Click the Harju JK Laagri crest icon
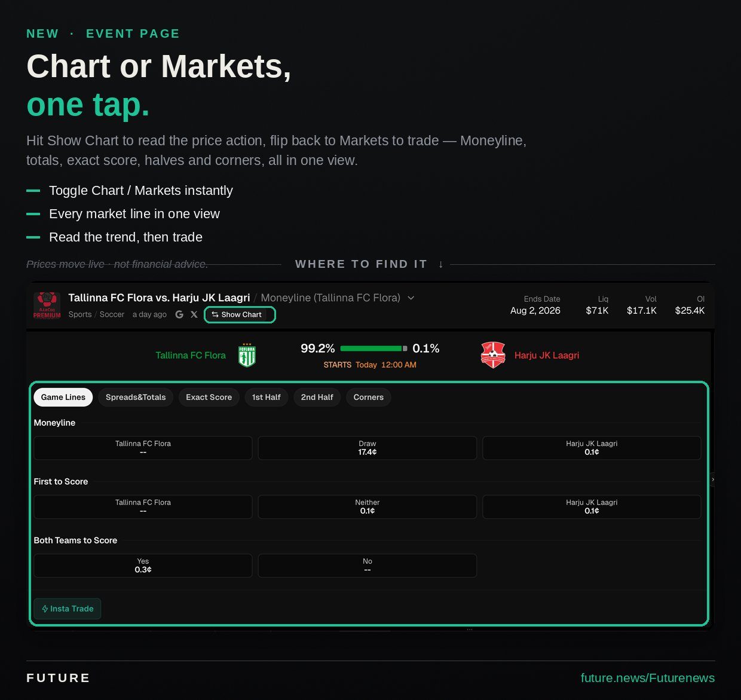Screen dimensions: 741x700 tap(493, 355)
